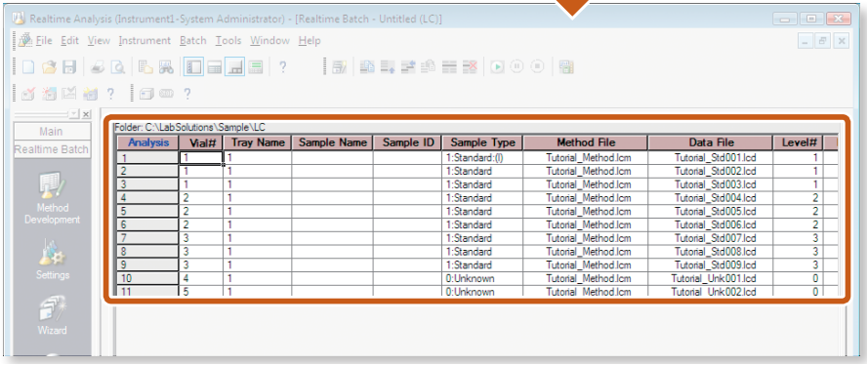Viewport: 868px width, 365px height.
Task: Save the batch with the floppy disk icon
Action: point(69,67)
